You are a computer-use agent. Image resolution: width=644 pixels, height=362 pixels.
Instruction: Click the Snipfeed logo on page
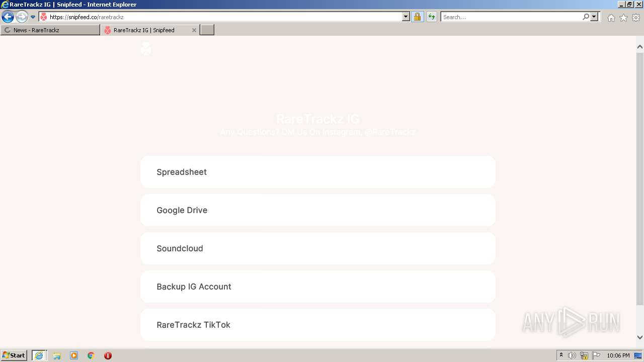tap(146, 49)
